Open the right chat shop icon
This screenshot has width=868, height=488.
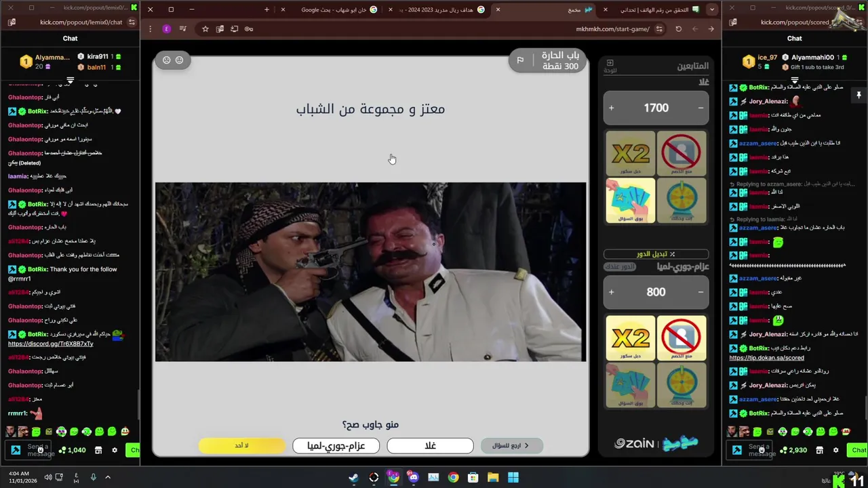(819, 450)
